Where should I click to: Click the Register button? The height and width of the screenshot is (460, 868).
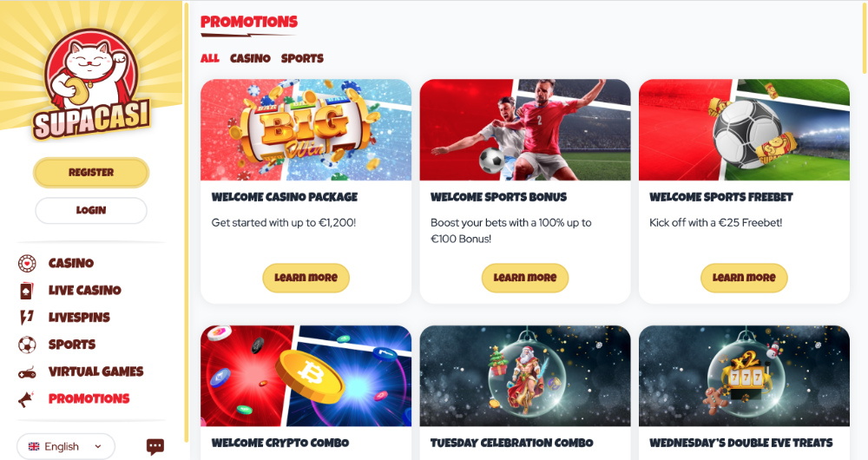91,173
